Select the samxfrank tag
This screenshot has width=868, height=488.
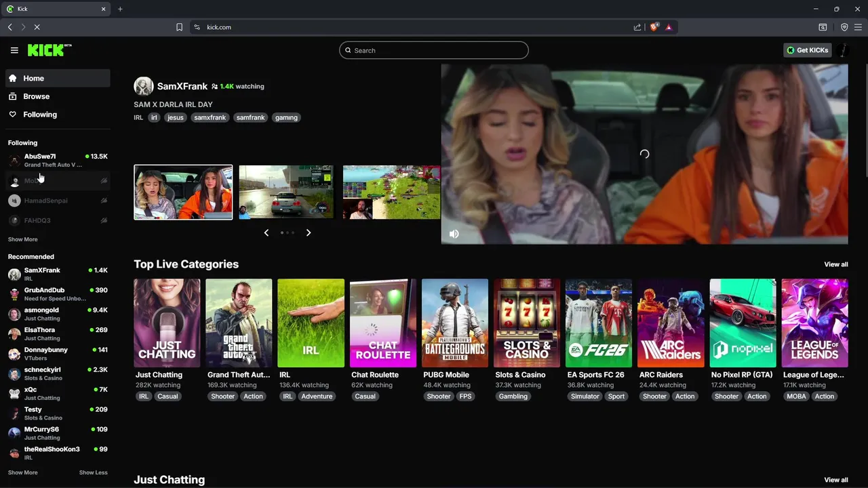(210, 117)
